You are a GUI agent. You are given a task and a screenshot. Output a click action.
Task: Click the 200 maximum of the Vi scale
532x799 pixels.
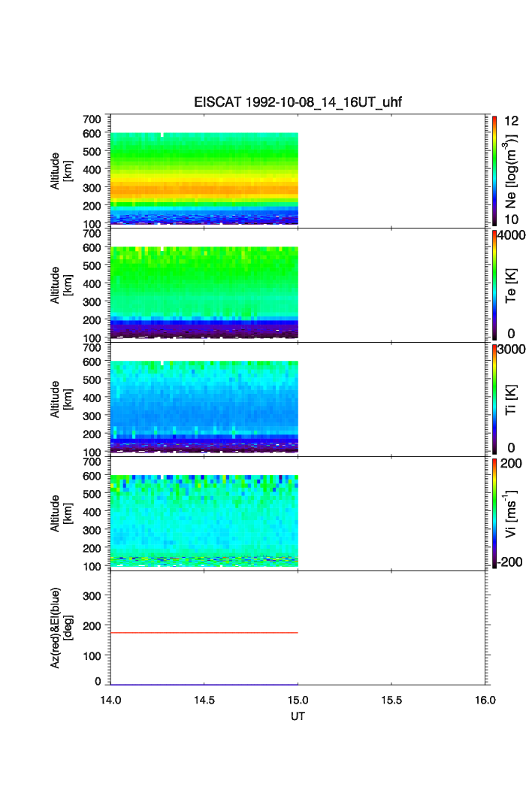click(x=511, y=463)
